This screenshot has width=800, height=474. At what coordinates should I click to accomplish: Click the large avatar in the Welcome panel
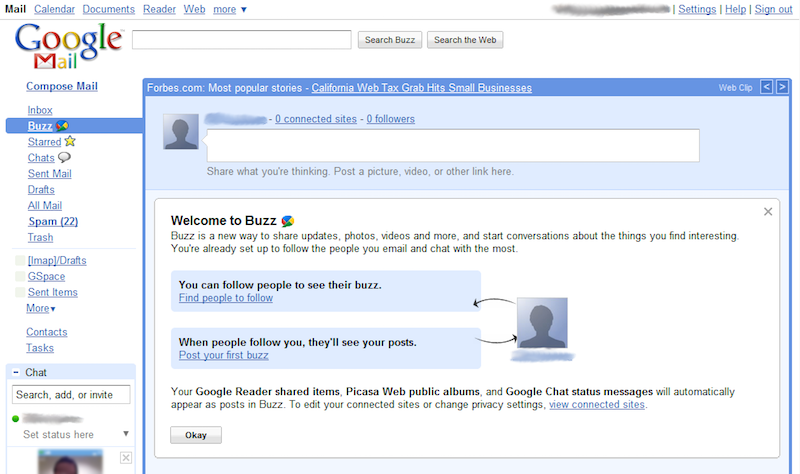pyautogui.click(x=542, y=323)
